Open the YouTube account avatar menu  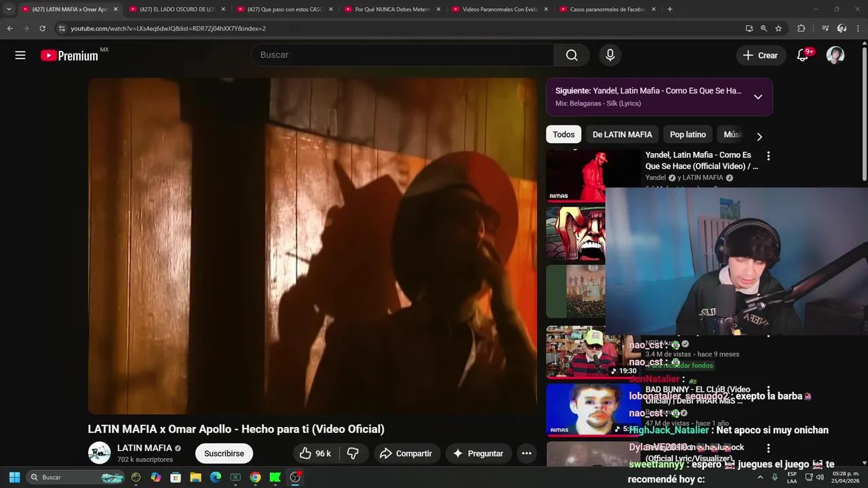click(835, 56)
